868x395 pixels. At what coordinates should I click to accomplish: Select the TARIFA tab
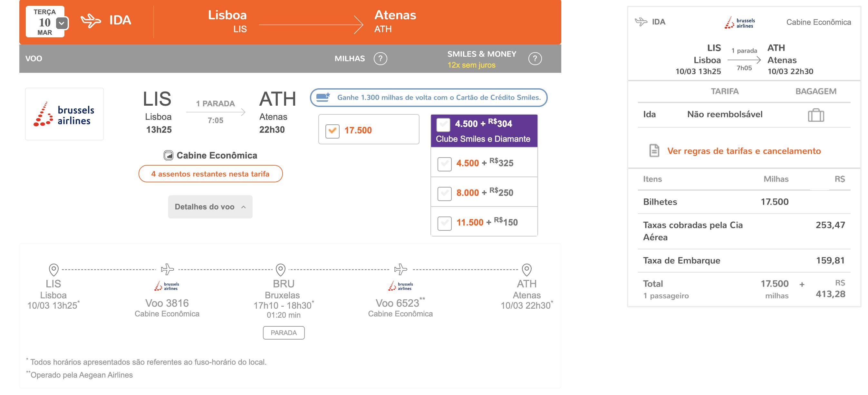[x=724, y=91]
